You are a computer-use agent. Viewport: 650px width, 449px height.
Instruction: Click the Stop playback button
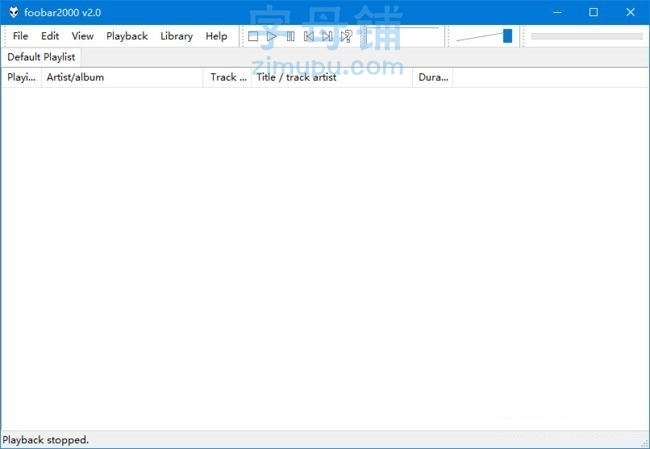pos(253,36)
